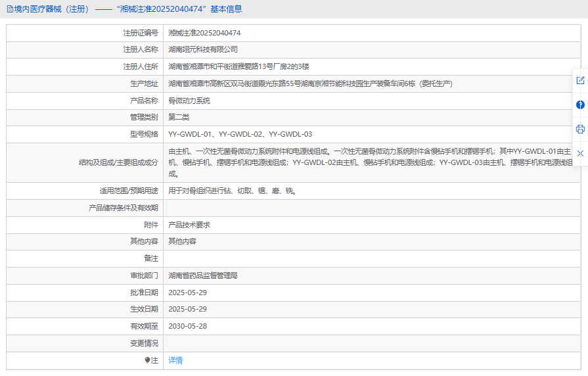Click the 产品名称 label
This screenshot has height=376, width=588.
(x=144, y=101)
